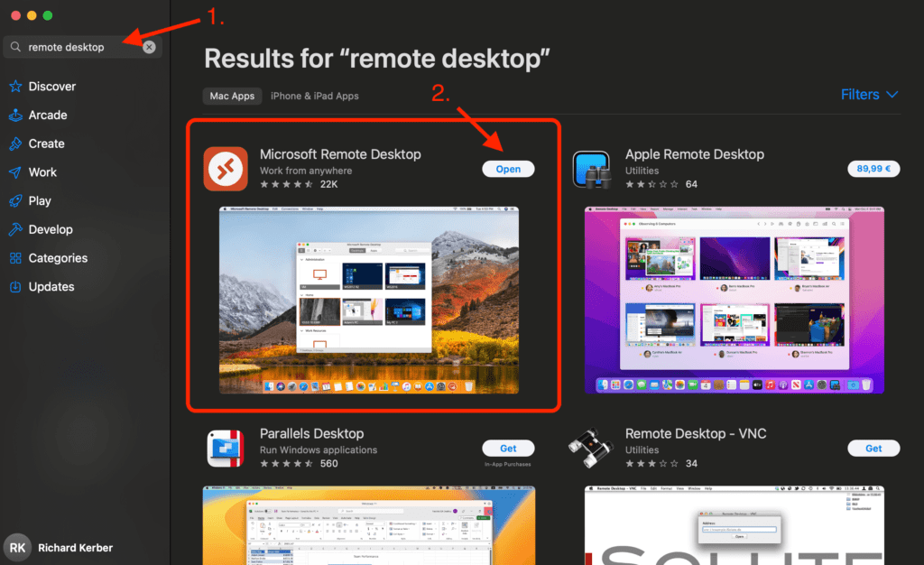View the Parallels Desktop screenshot preview
The width and height of the screenshot is (924, 565).
point(369,525)
